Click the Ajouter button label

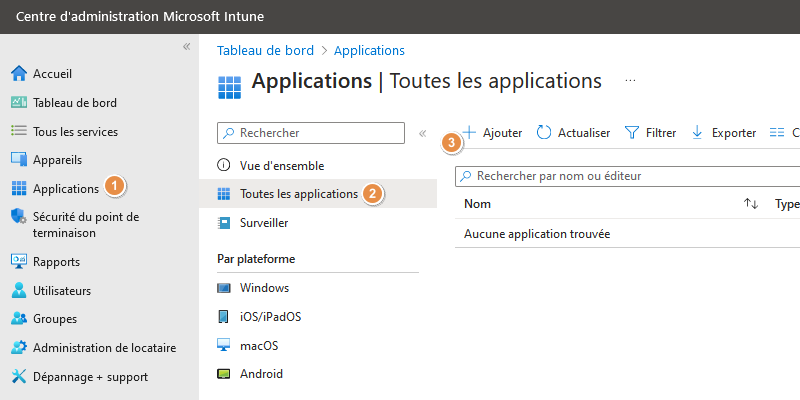(503, 133)
